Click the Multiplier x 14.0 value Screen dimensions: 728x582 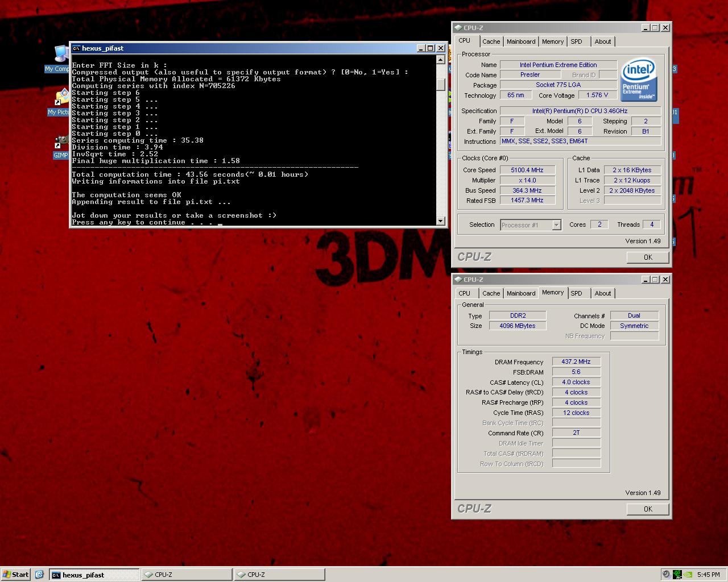527,180
